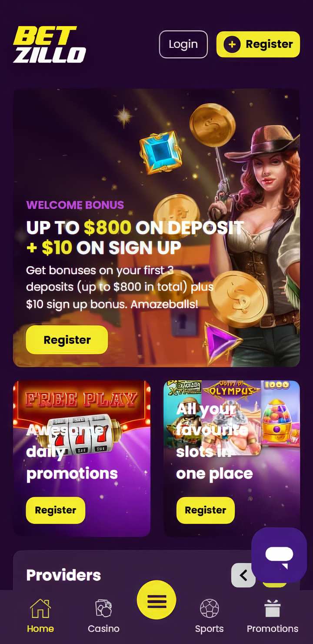Viewport: 313px width, 644px height.
Task: Click the top Register button
Action: click(x=258, y=44)
